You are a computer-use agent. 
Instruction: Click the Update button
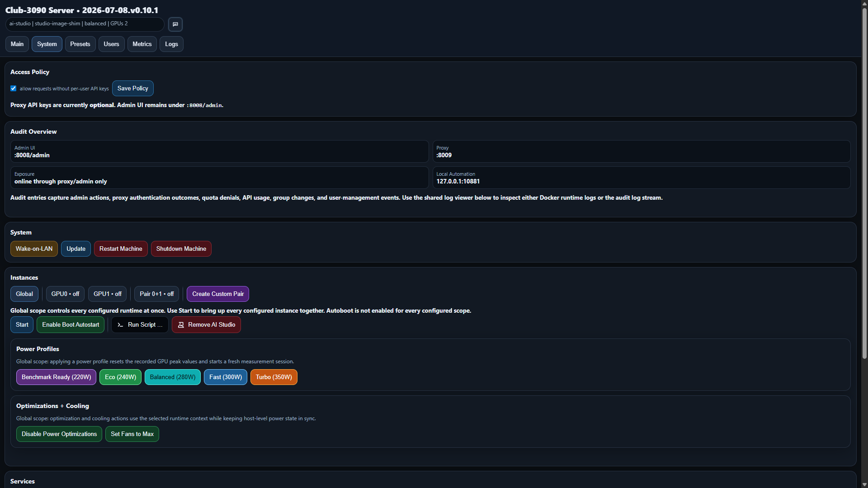pos(76,249)
